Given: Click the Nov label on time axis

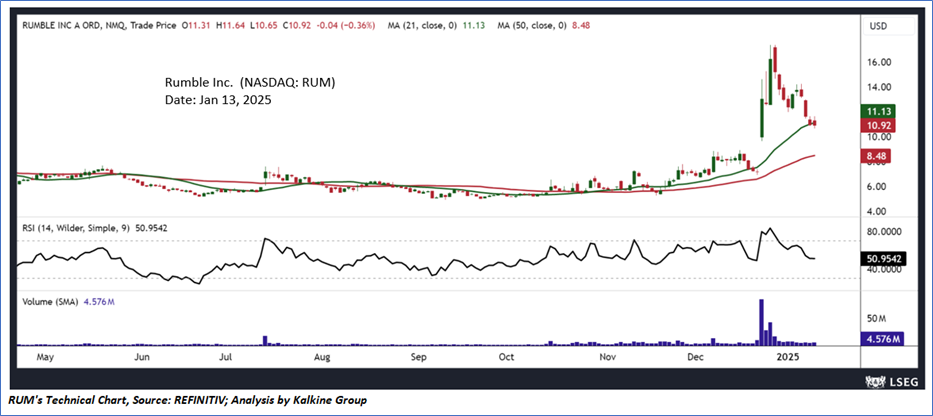Looking at the screenshot, I should tap(607, 357).
